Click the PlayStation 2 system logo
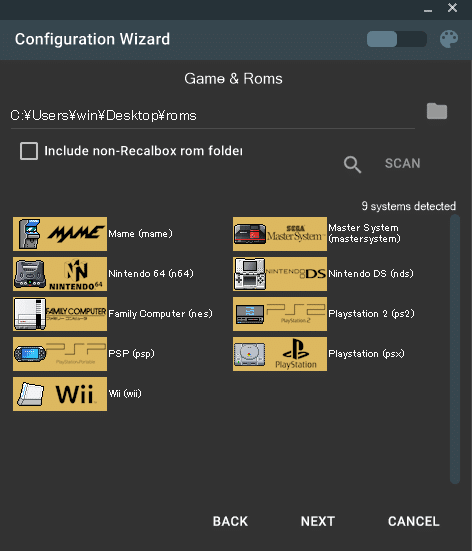This screenshot has width=472, height=551. click(x=280, y=314)
